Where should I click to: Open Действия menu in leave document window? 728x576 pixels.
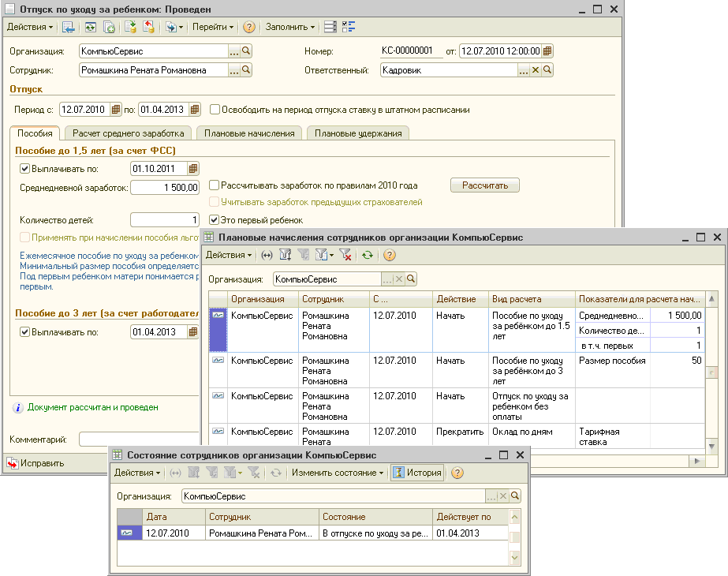30,27
